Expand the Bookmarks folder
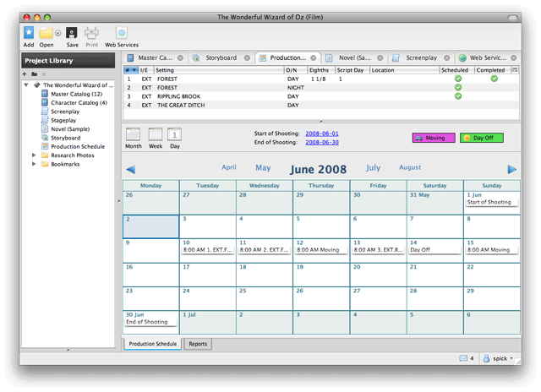Screen dimensions: 541x392 tap(34, 164)
